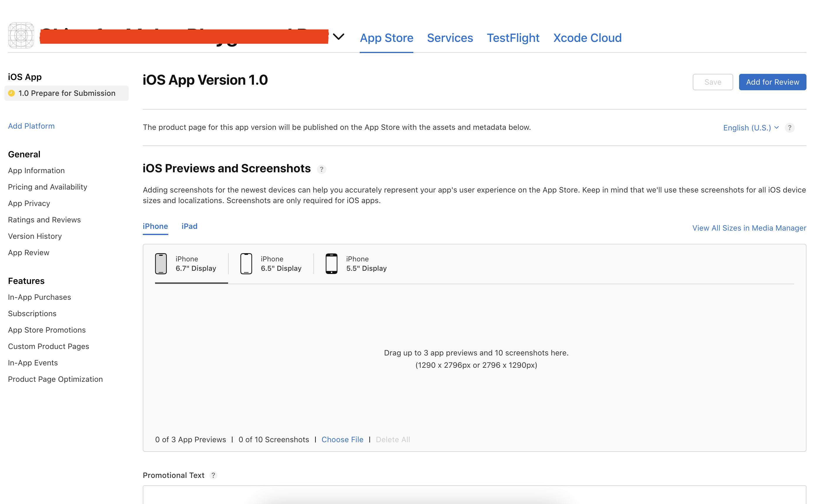Click the app icon placeholder thumbnail

coord(21,35)
